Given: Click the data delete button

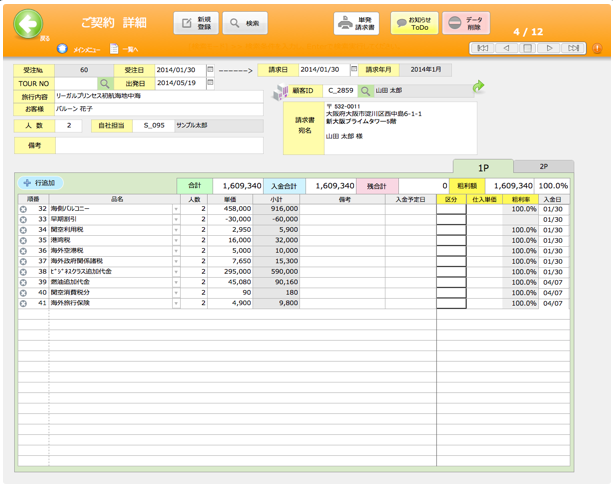Looking at the screenshot, I should [466, 23].
